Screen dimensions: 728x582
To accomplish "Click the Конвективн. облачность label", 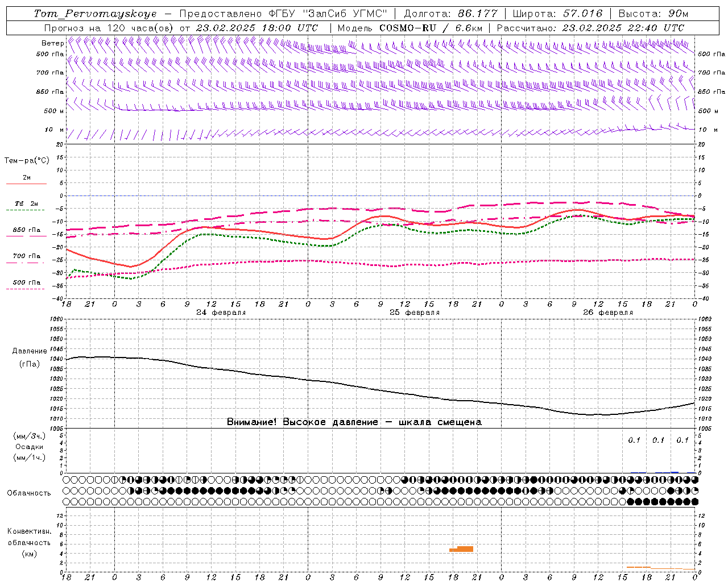I will point(29,537).
